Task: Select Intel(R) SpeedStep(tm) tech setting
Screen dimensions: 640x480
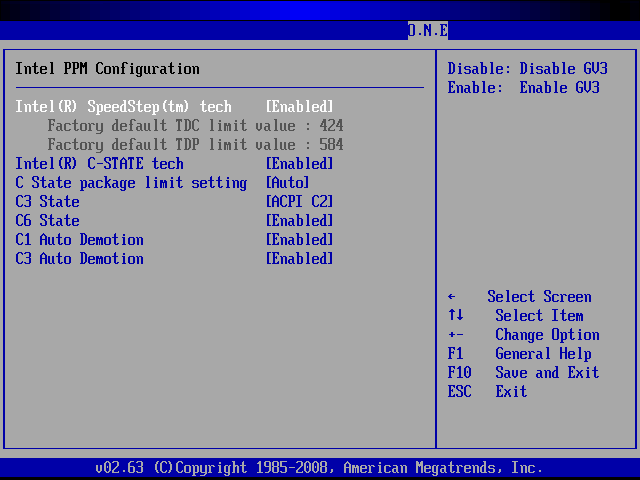Action: pos(123,107)
